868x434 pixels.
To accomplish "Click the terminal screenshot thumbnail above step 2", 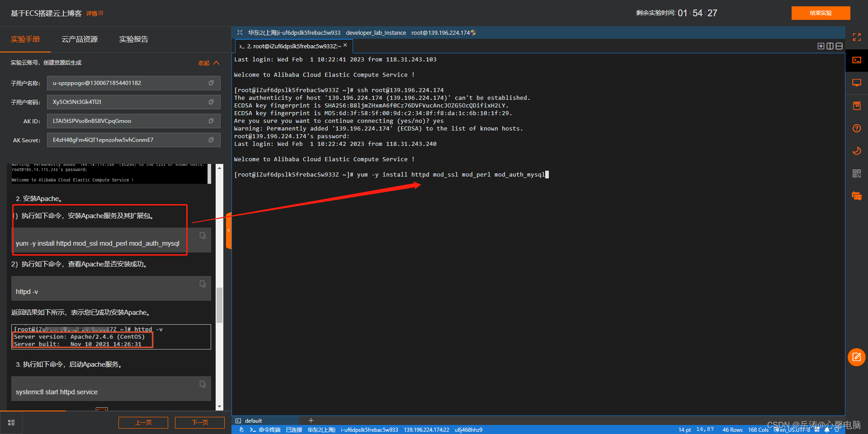I will pyautogui.click(x=111, y=174).
